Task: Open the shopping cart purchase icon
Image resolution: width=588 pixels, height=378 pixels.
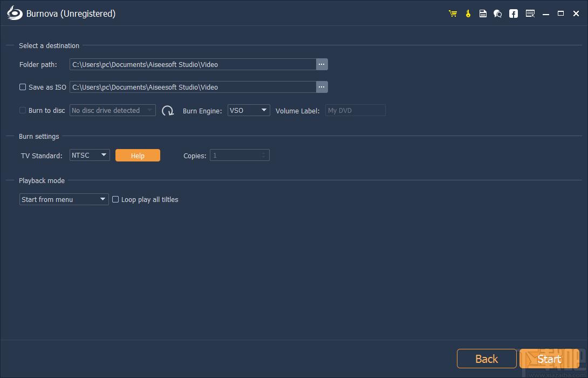Action: click(x=453, y=13)
